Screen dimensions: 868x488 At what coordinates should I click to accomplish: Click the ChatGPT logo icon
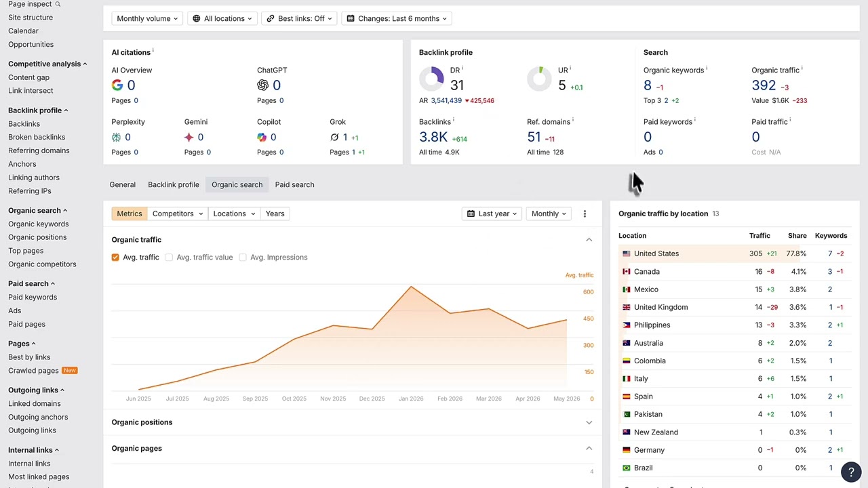pos(263,85)
